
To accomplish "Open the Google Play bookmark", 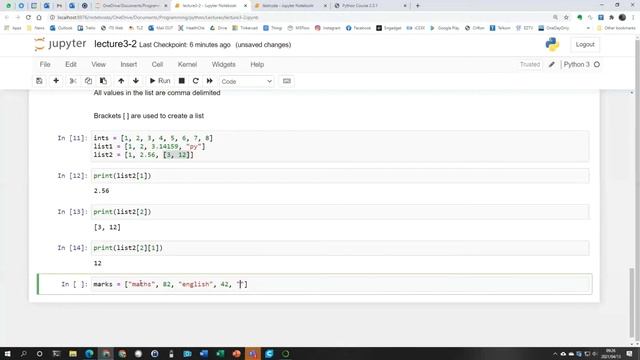I will [444, 28].
